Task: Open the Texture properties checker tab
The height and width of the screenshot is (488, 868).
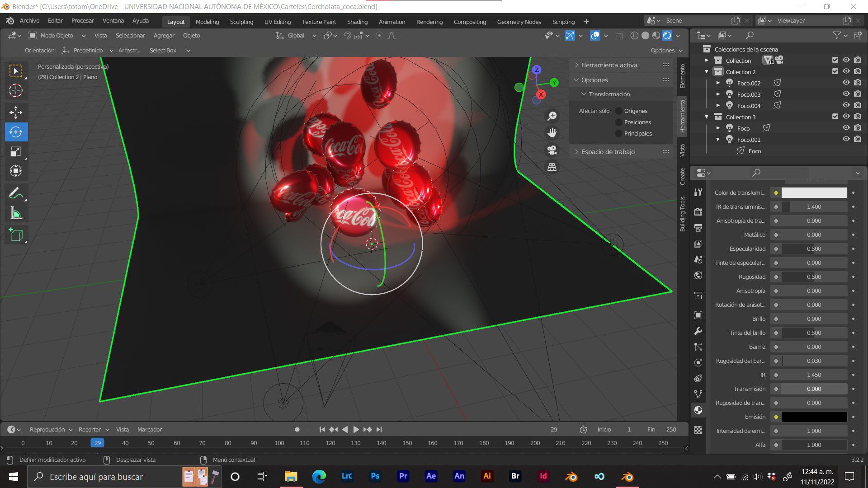Action: click(698, 430)
